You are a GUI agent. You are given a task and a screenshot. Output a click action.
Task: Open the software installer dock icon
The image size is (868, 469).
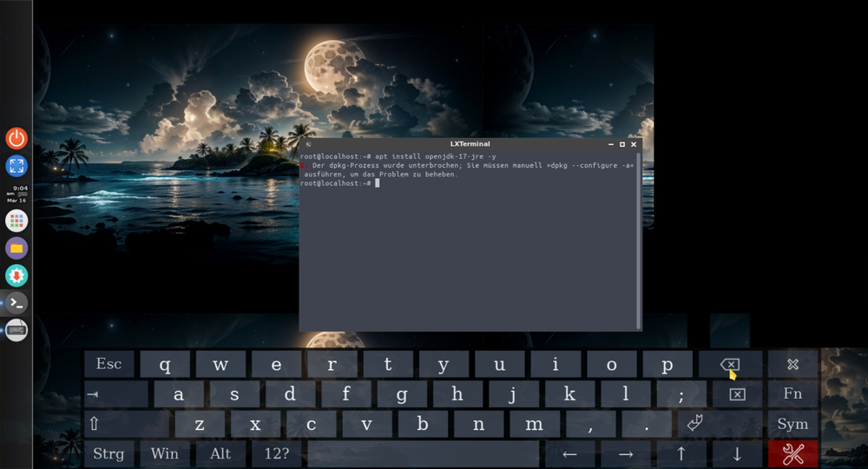pos(16,275)
